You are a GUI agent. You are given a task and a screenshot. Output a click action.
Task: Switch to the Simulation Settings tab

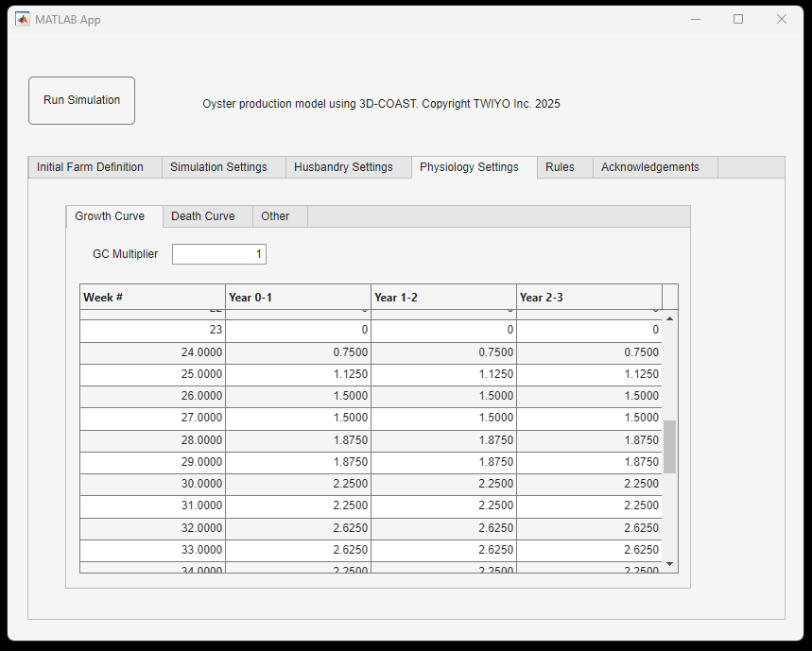(x=218, y=167)
